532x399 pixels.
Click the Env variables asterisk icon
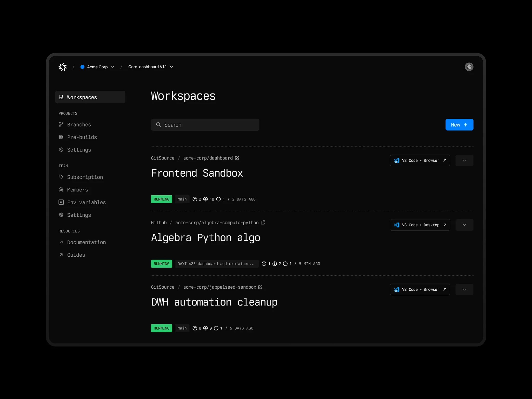tap(61, 202)
